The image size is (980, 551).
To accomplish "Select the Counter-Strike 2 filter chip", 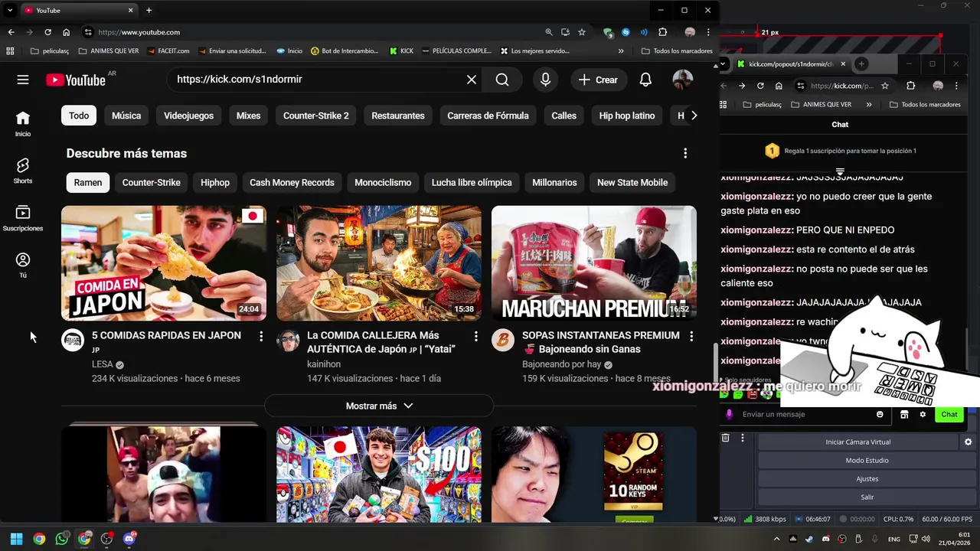I will [x=315, y=116].
